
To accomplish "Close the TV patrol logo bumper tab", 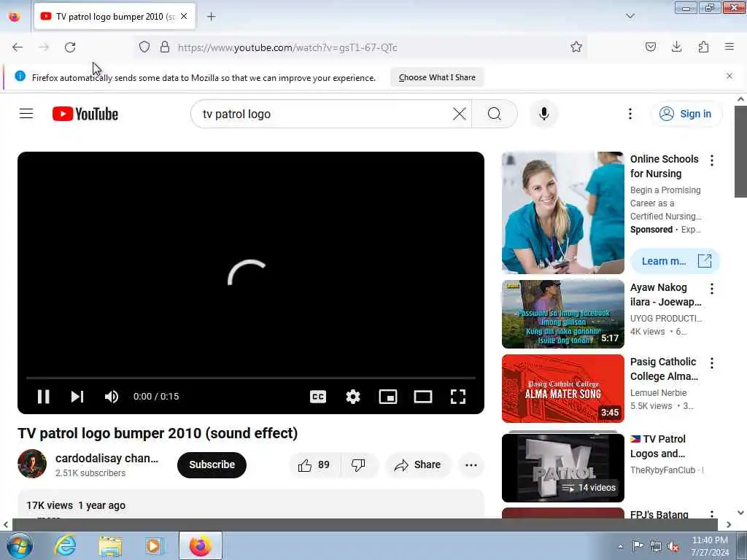I will tap(184, 16).
